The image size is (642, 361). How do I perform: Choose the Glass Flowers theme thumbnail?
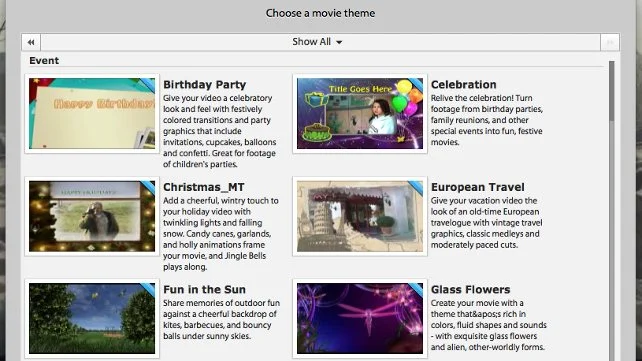[x=360, y=318]
